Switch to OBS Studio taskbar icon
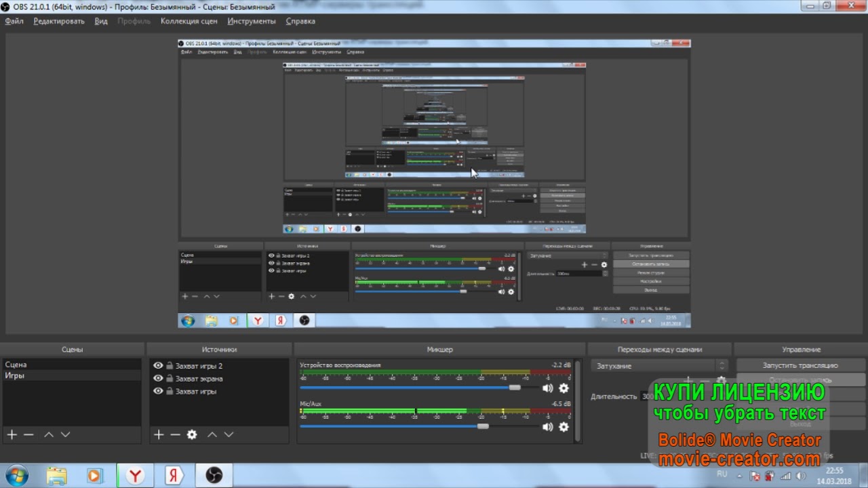This screenshot has width=868, height=488. click(x=214, y=476)
